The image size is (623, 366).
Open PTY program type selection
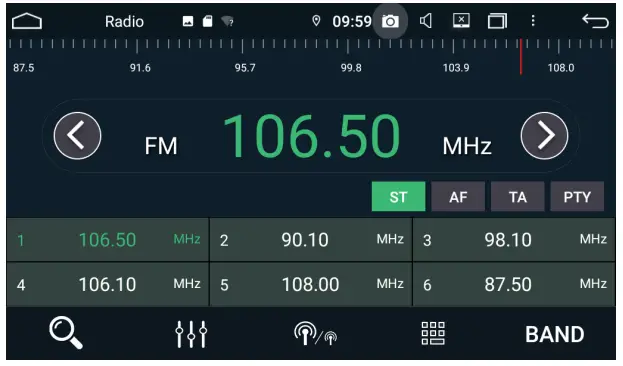click(x=577, y=196)
